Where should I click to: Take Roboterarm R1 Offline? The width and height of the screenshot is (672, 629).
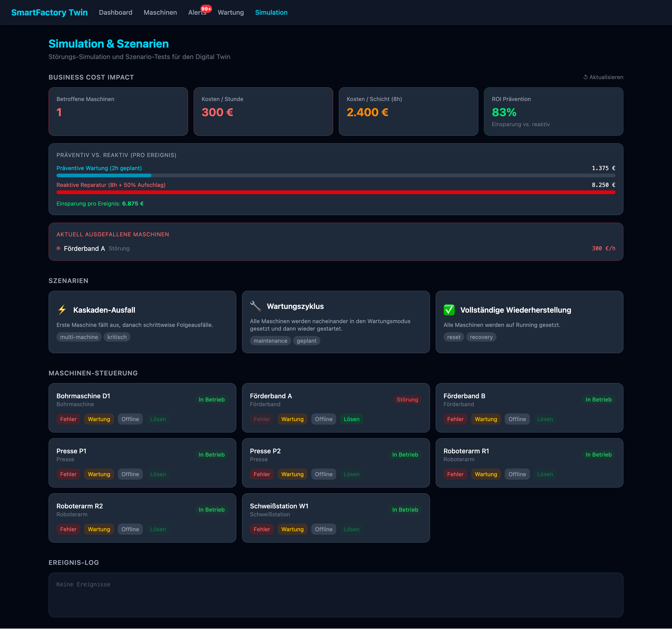pyautogui.click(x=517, y=474)
